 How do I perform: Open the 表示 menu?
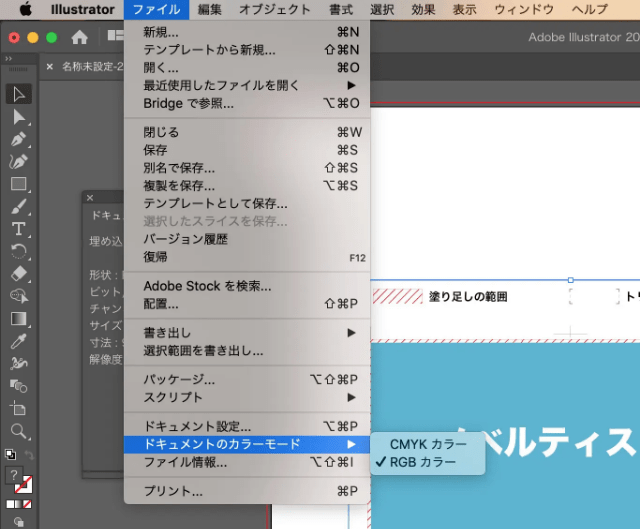click(x=465, y=9)
